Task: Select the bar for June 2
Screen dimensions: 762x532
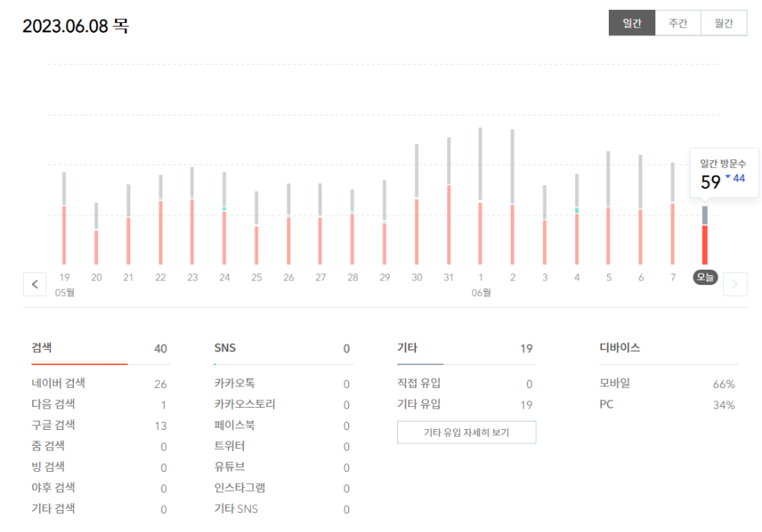Action: 512,197
